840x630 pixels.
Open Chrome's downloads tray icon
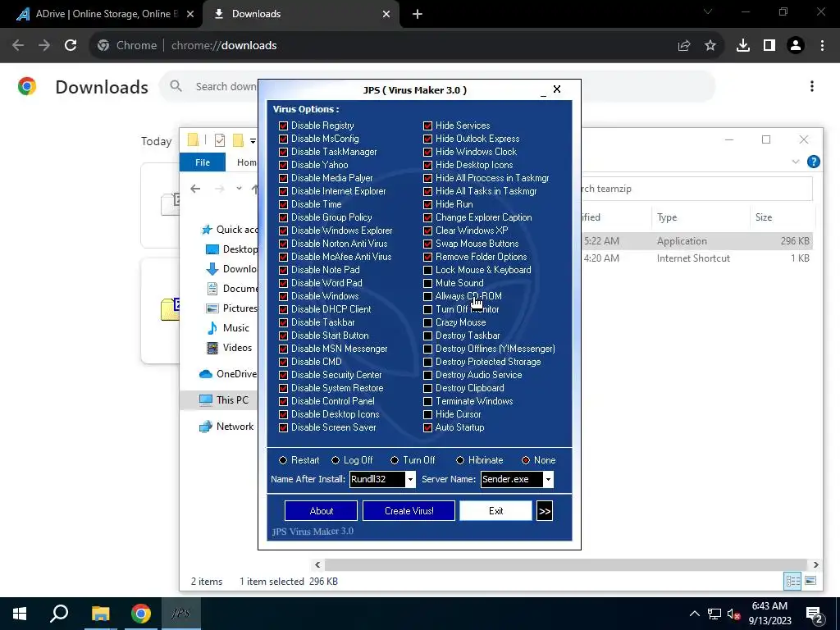click(x=743, y=46)
